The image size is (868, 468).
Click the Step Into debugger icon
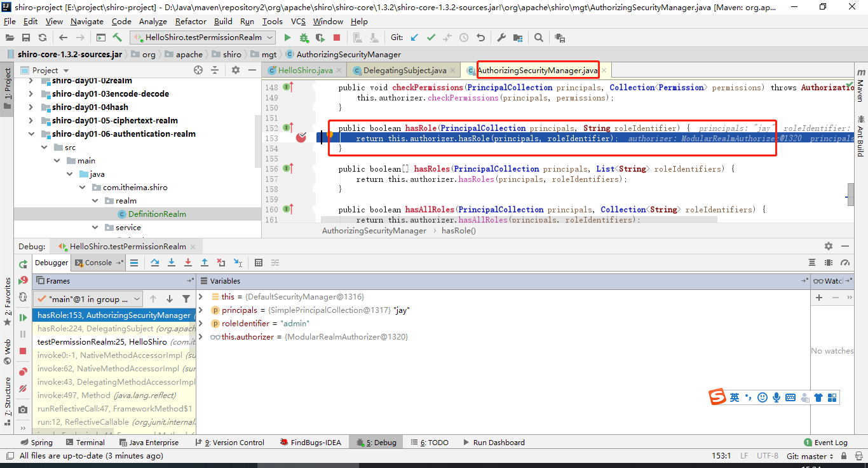point(172,263)
